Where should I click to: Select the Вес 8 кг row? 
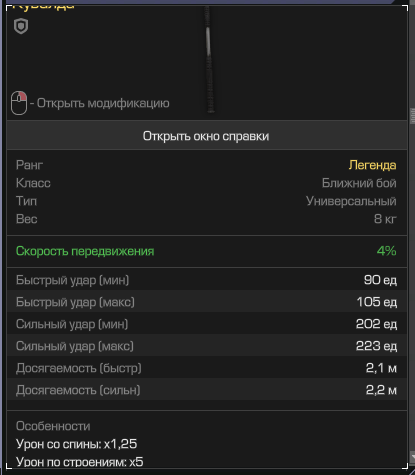pyautogui.click(x=206, y=219)
